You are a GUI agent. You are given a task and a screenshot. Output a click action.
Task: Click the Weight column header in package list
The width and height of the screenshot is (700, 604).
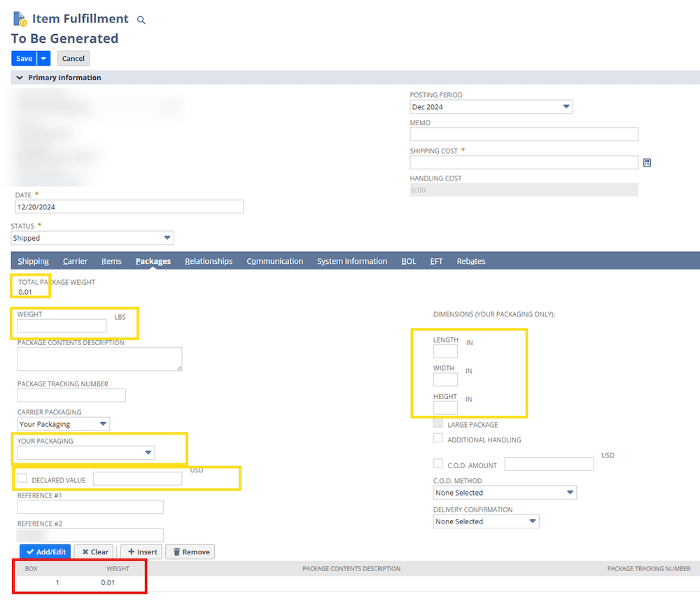coord(118,569)
